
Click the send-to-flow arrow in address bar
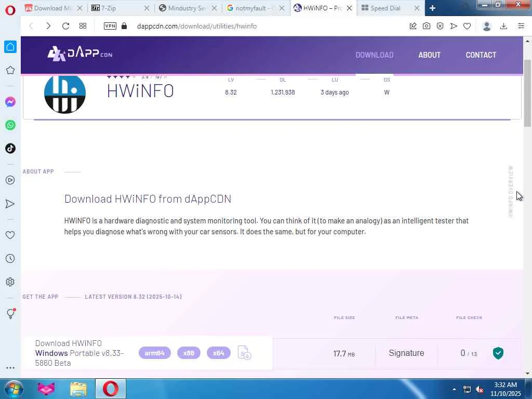454,26
